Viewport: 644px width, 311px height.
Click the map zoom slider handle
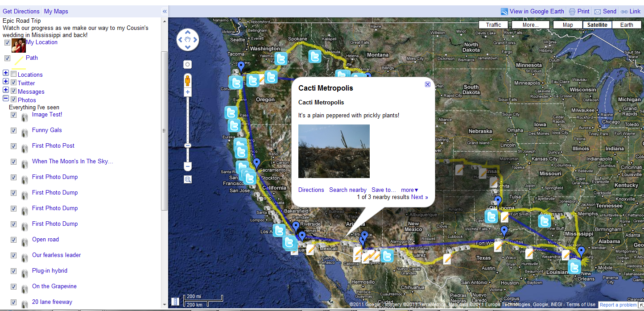click(188, 145)
